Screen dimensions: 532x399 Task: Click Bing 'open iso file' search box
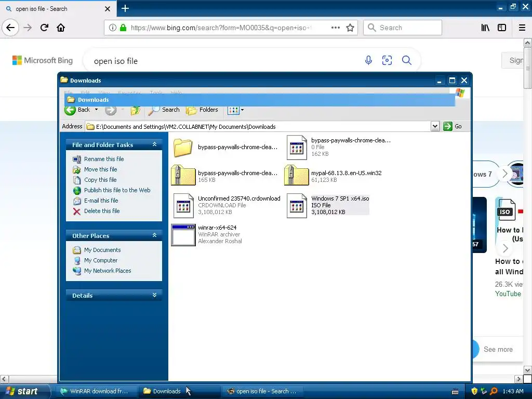[224, 61]
